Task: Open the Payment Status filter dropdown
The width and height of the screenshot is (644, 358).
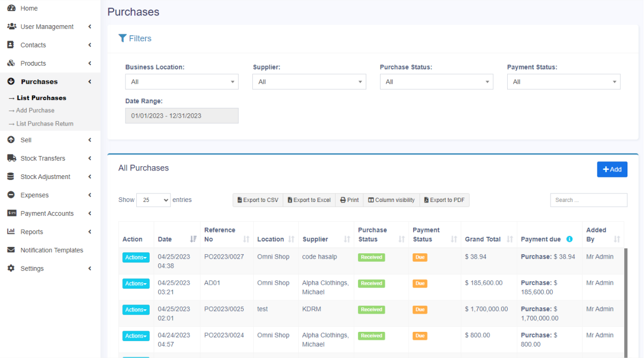Action: (x=563, y=82)
